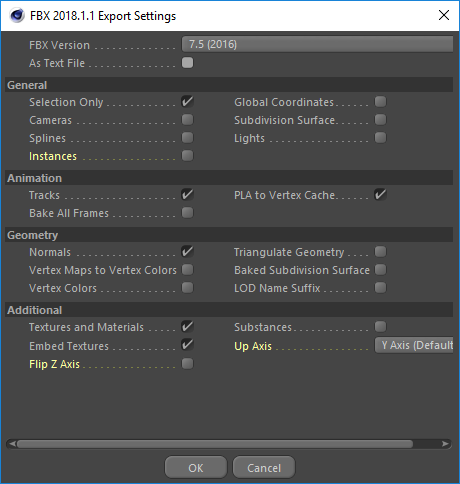This screenshot has width=460, height=484.
Task: Click the scrollbar right arrow
Action: tap(445, 444)
